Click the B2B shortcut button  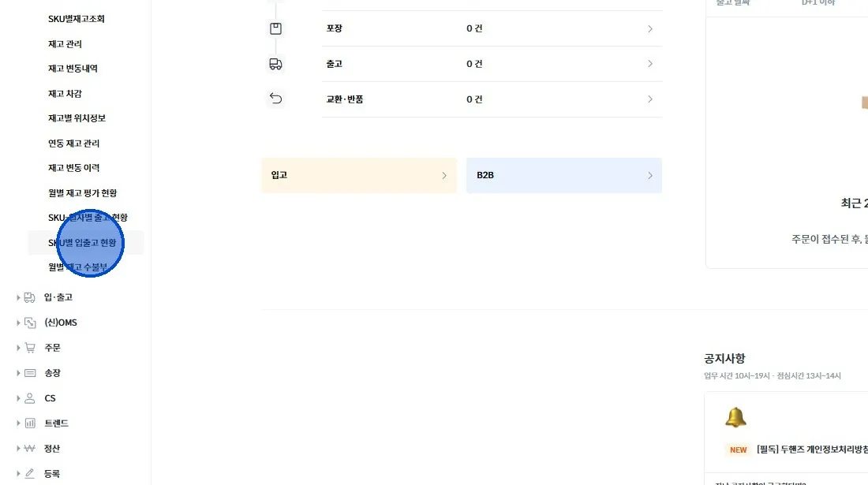(x=563, y=175)
